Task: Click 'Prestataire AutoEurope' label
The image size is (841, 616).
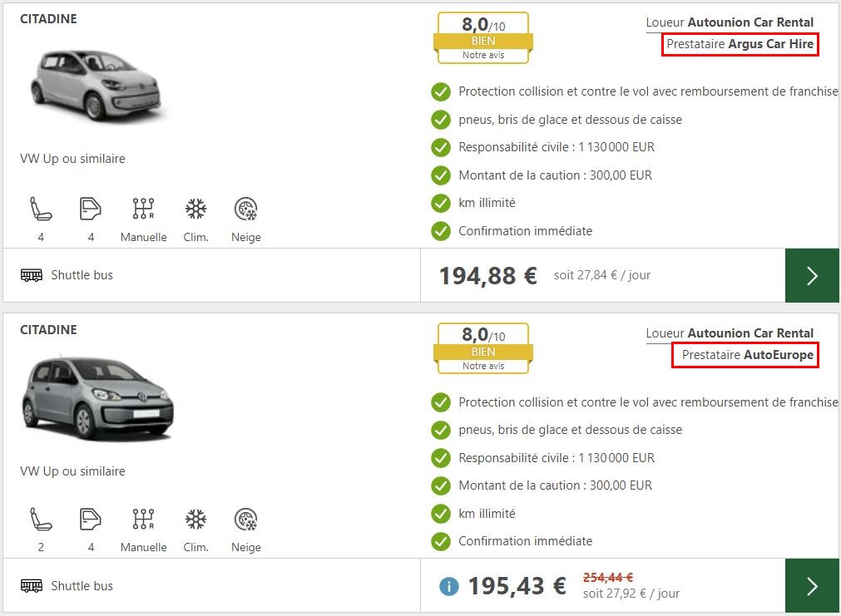Action: point(747,355)
